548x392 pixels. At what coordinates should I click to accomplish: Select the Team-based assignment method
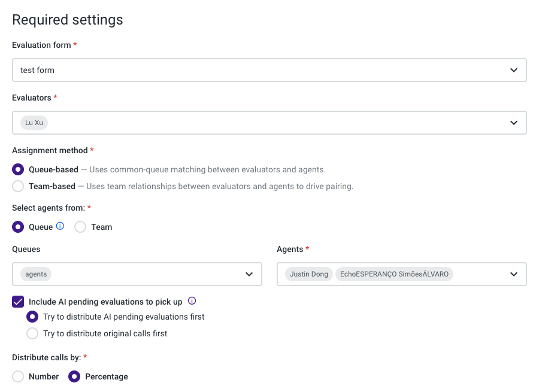pyautogui.click(x=18, y=186)
